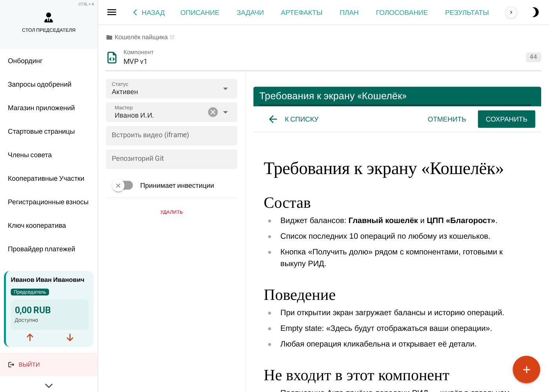Click the red plus floating button
The height and width of the screenshot is (392, 549).
click(x=526, y=369)
